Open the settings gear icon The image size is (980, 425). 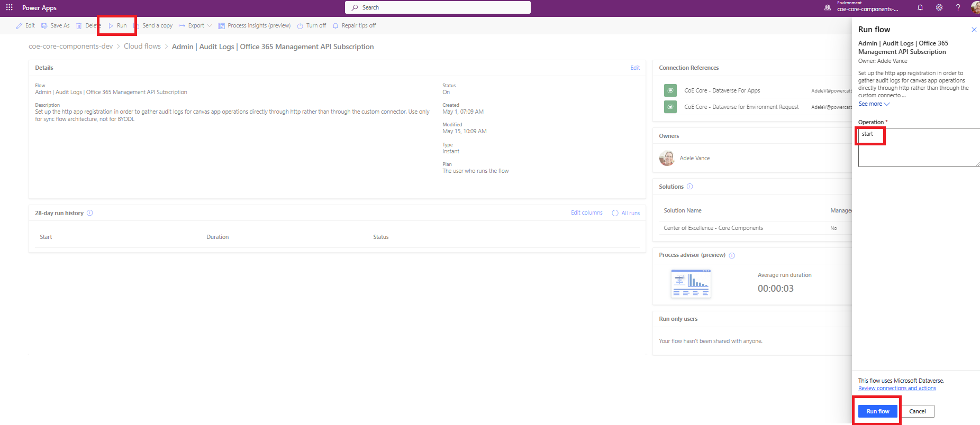939,7
